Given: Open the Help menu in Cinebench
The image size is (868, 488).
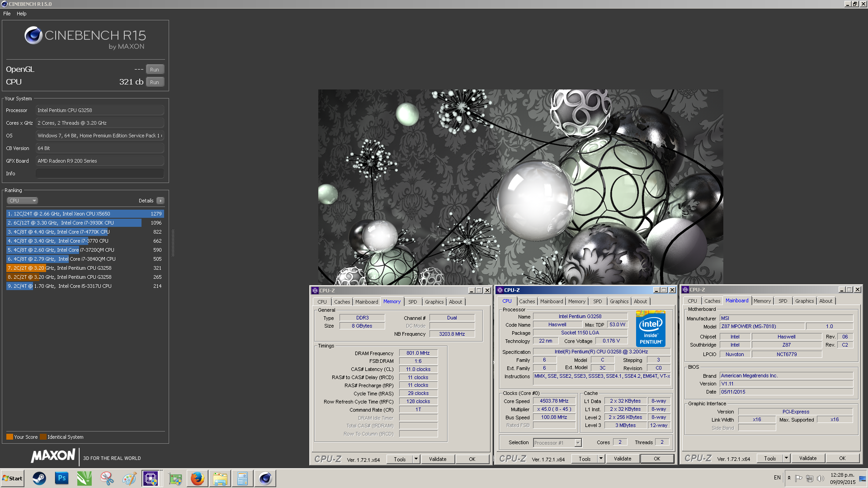Looking at the screenshot, I should click(x=22, y=14).
